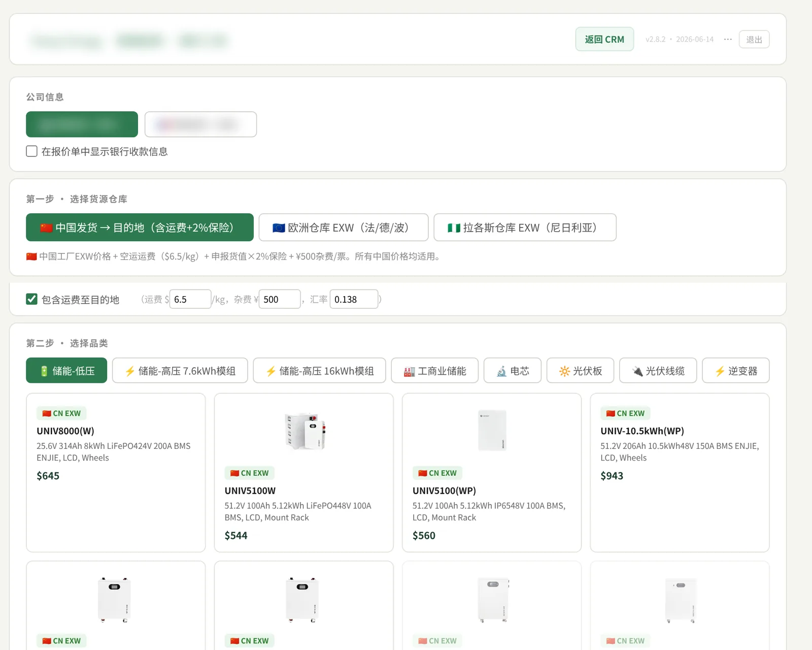
Task: Select the 工商业储能 category
Action: tap(435, 371)
